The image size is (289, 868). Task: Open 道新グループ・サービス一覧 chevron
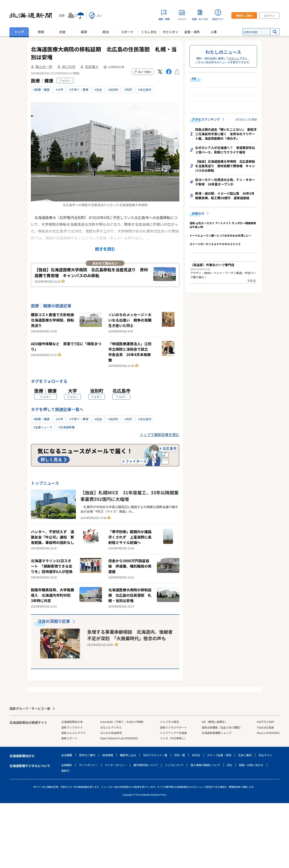[x=54, y=709]
